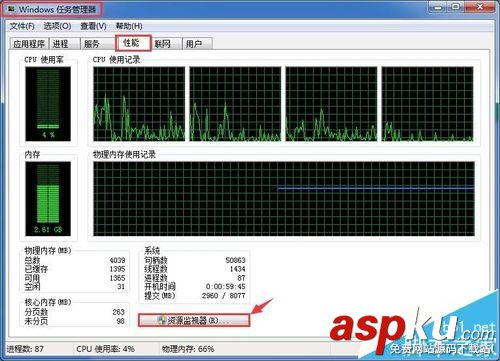Click the fourth CPU history graph
The height and width of the screenshot is (361, 500).
pyautogui.click(x=427, y=104)
